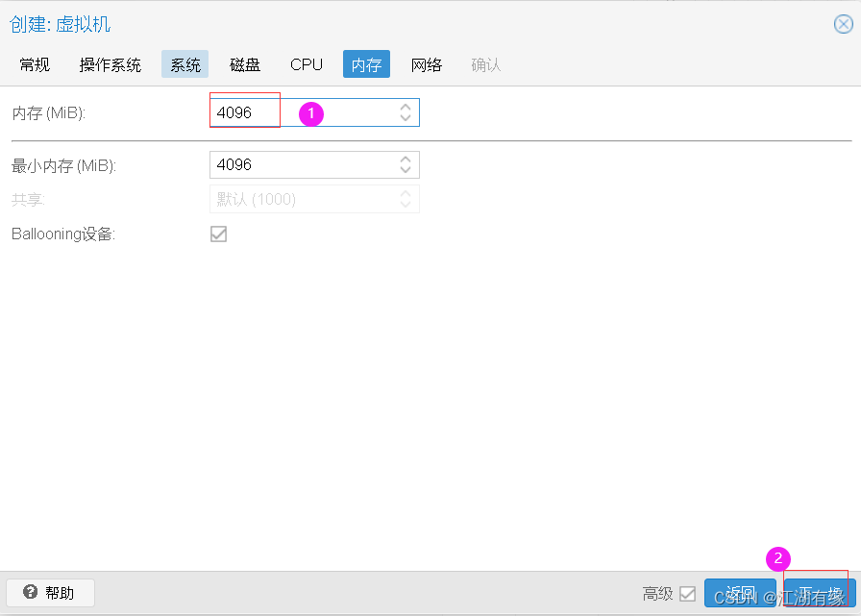
Task: Switch to the 磁盘 tab
Action: tap(244, 64)
